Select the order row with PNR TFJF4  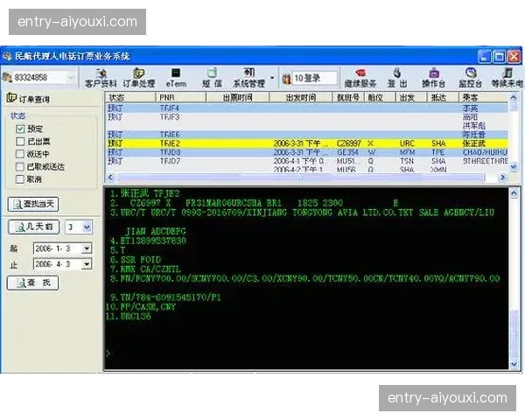click(307, 108)
